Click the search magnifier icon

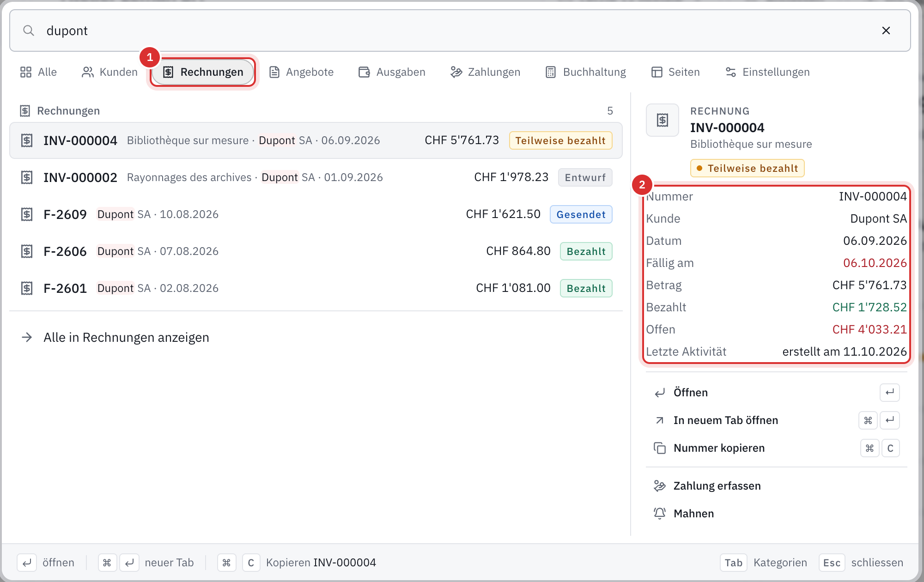click(29, 30)
